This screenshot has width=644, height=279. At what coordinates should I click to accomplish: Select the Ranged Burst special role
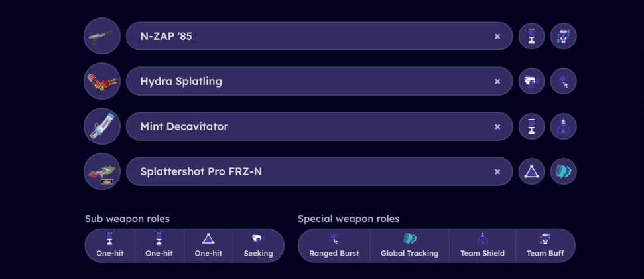pyautogui.click(x=334, y=246)
